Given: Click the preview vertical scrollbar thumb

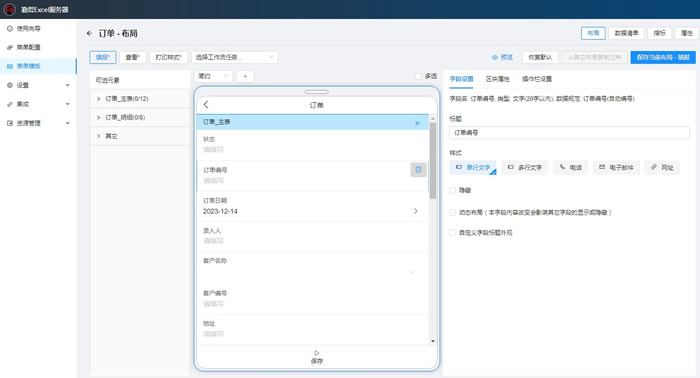Looking at the screenshot, I should [433, 161].
